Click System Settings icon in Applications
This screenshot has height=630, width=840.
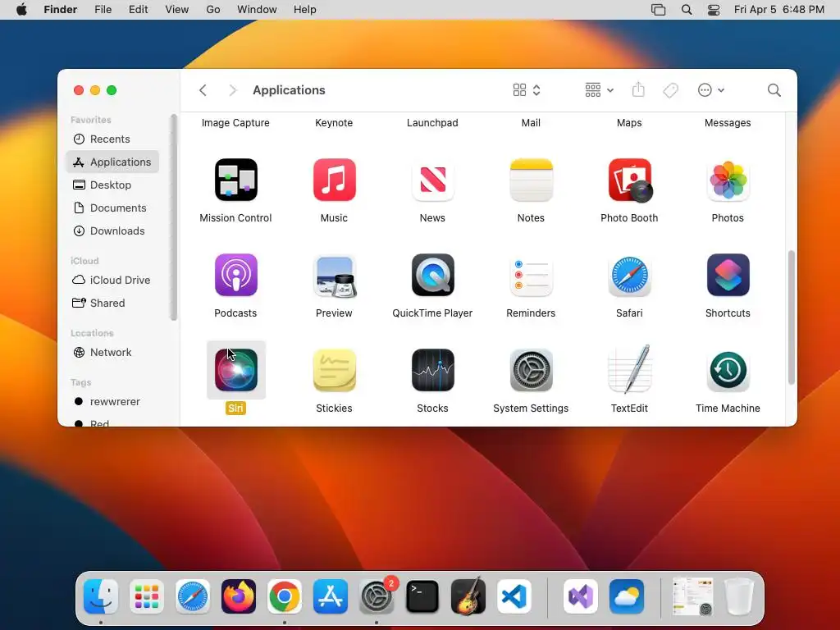[x=531, y=370]
